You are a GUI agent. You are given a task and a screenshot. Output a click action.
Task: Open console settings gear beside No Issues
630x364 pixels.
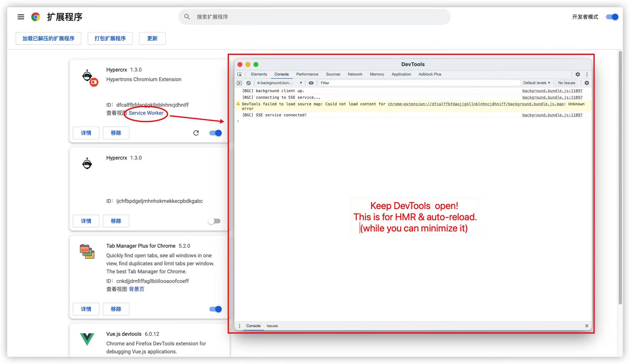pos(587,83)
